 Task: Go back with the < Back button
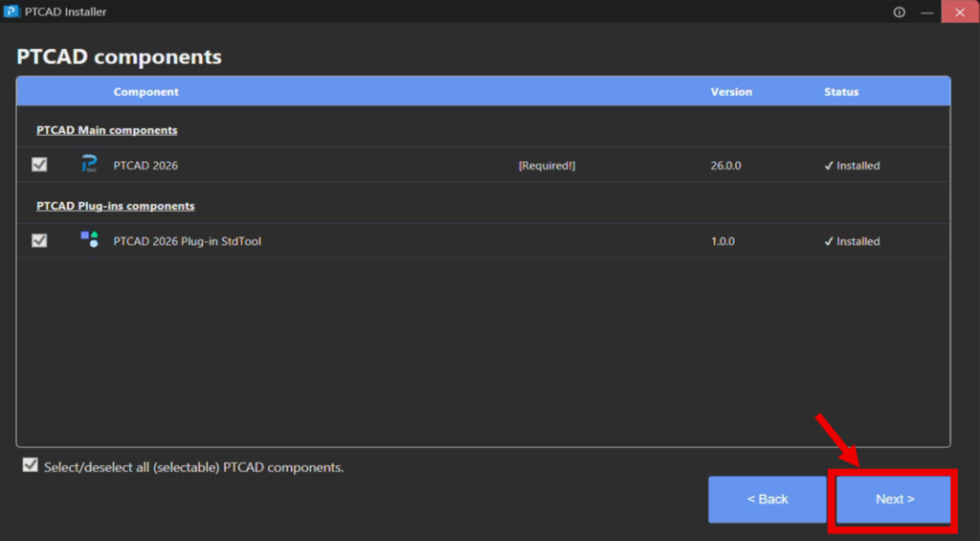coord(767,499)
